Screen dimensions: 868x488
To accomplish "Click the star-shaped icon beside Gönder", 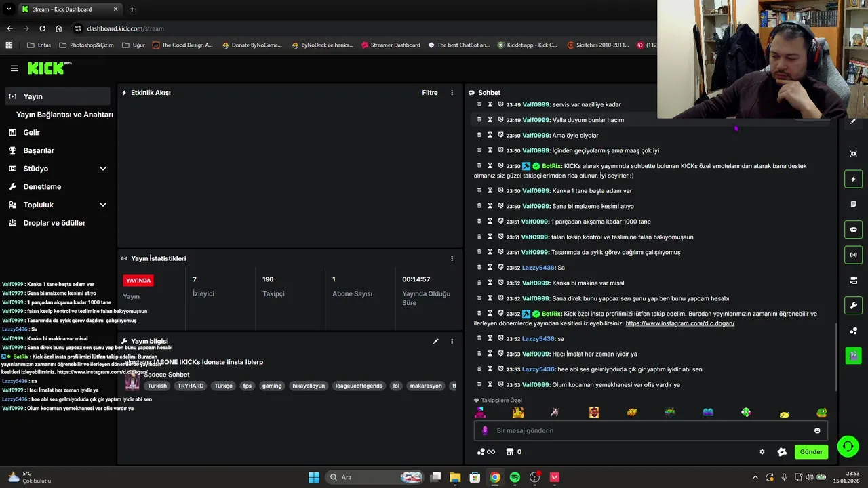I will (x=782, y=452).
